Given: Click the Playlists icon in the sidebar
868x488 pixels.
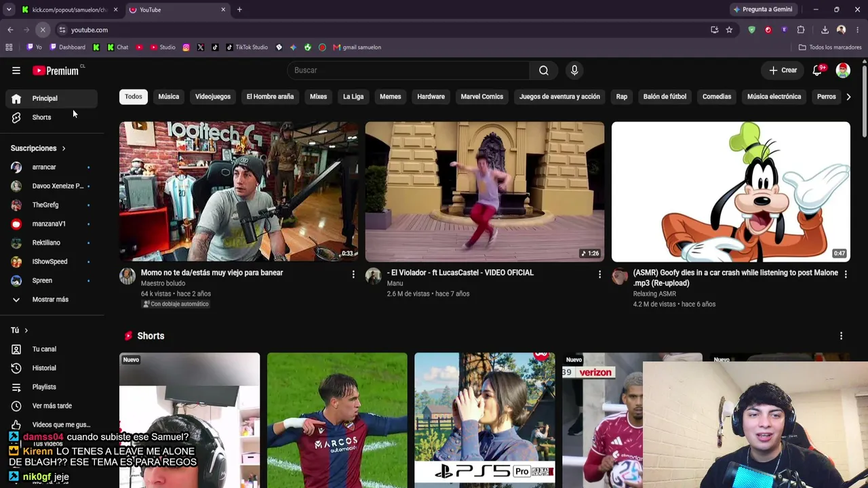Looking at the screenshot, I should point(16,387).
